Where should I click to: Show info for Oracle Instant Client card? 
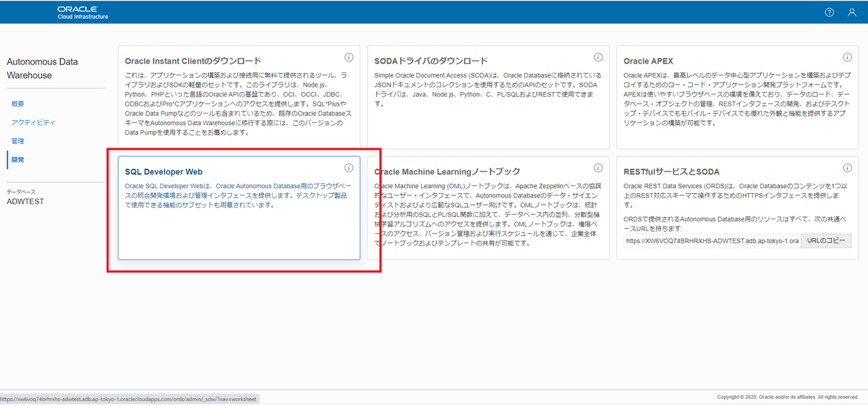(x=349, y=57)
